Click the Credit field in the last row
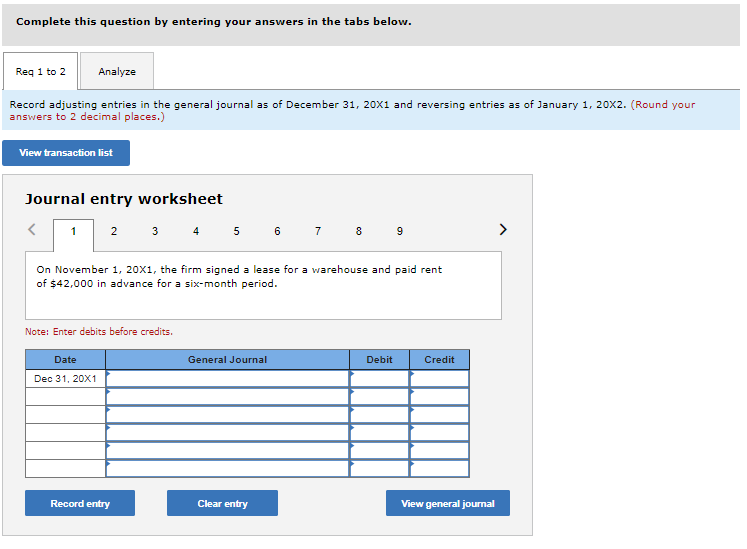The width and height of the screenshot is (747, 549). coord(440,468)
